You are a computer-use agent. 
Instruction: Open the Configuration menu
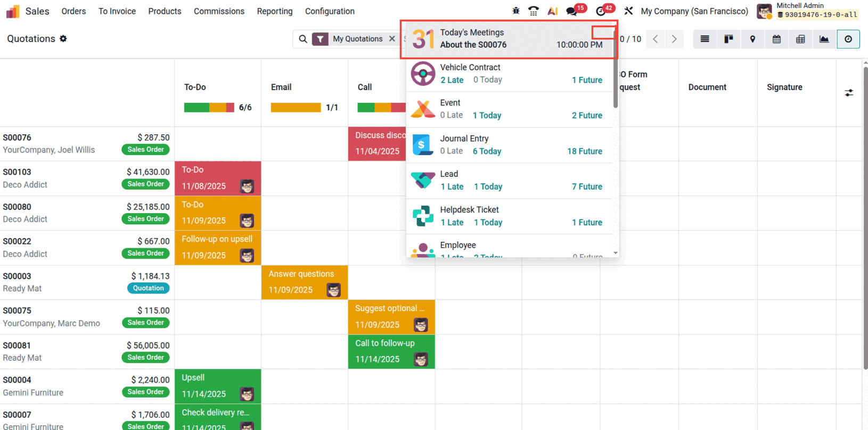[329, 11]
